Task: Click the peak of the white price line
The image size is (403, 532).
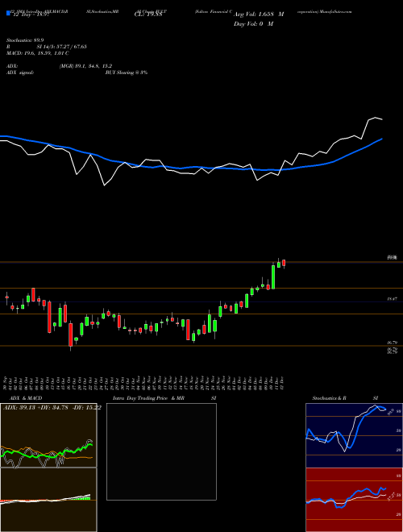Action: (x=375, y=118)
